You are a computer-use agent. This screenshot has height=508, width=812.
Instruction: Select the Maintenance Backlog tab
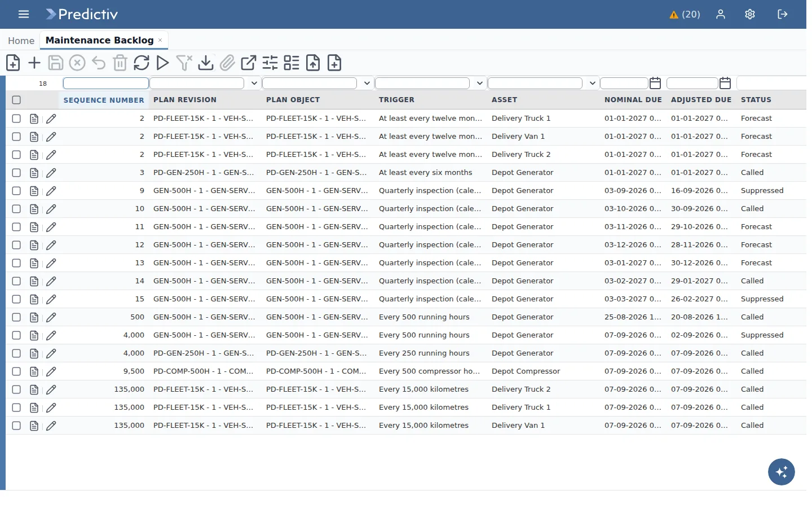point(99,40)
